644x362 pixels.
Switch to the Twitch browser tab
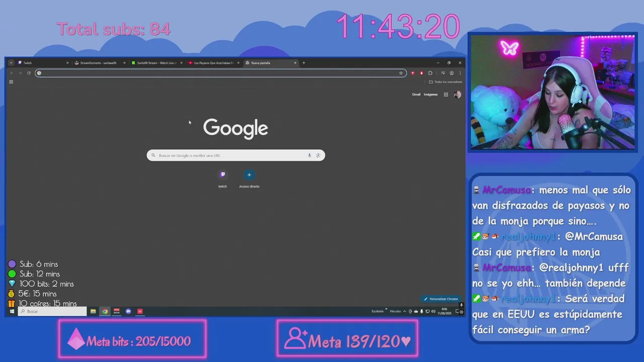pos(43,63)
